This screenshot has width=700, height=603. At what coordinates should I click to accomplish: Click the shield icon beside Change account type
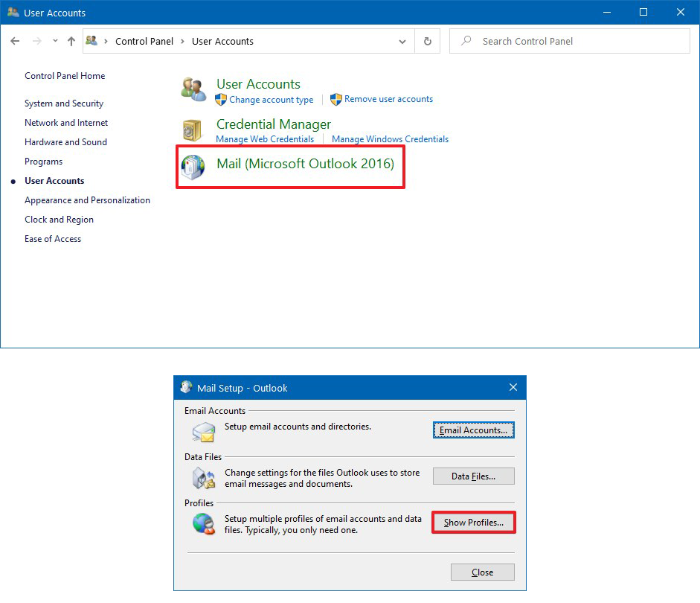coord(221,100)
